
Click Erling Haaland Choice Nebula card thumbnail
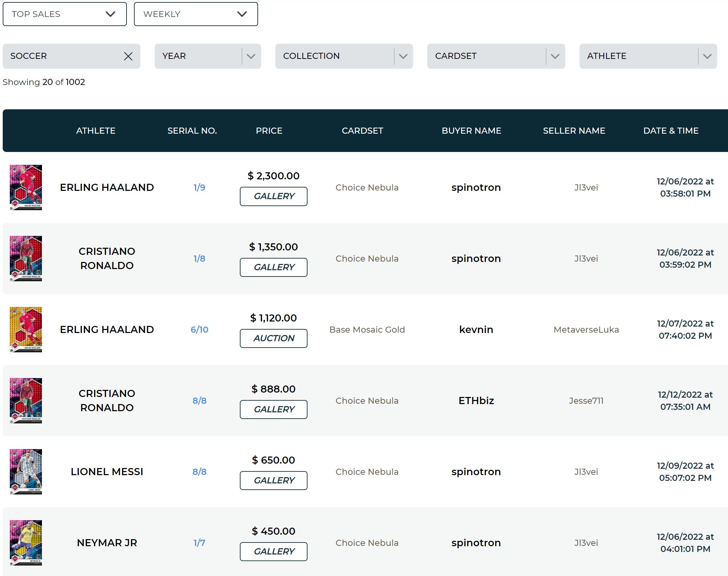point(26,187)
